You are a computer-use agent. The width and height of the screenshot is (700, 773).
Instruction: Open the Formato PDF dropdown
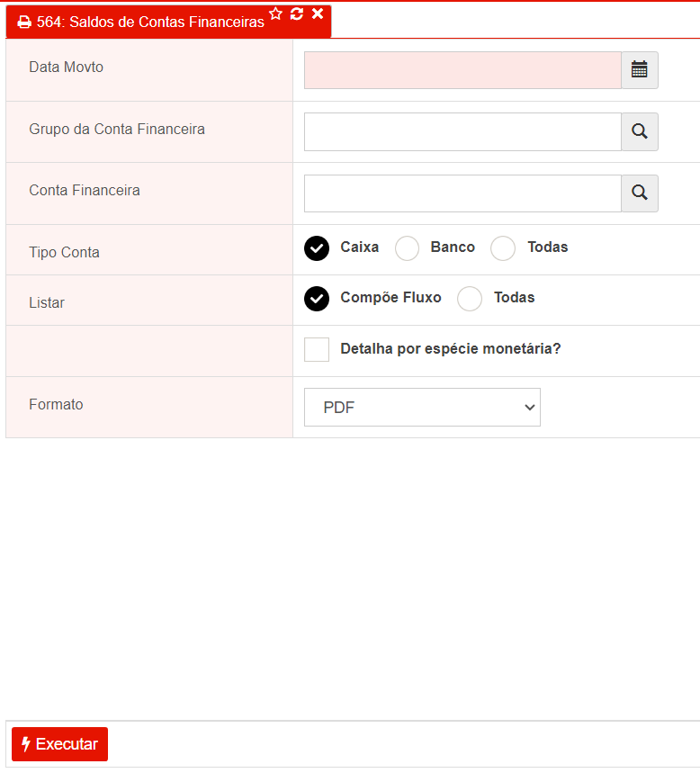click(x=422, y=408)
